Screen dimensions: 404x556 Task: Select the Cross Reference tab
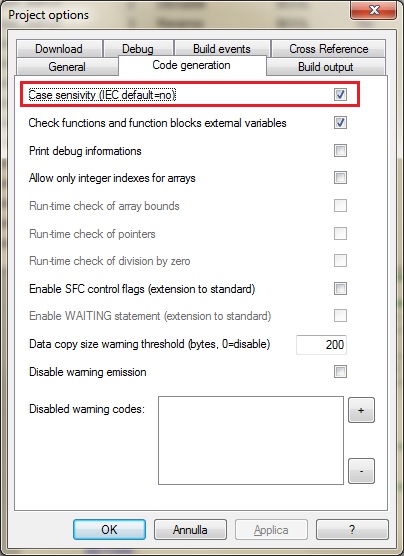(328, 49)
